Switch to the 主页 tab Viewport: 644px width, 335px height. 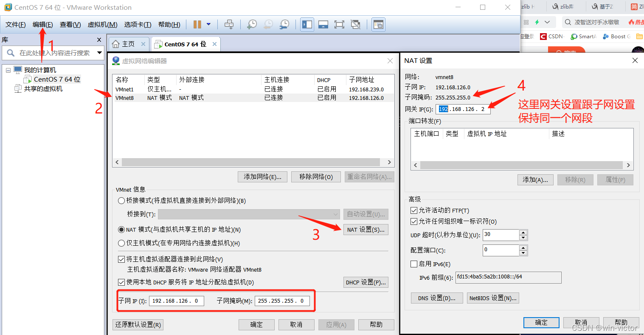pyautogui.click(x=128, y=44)
